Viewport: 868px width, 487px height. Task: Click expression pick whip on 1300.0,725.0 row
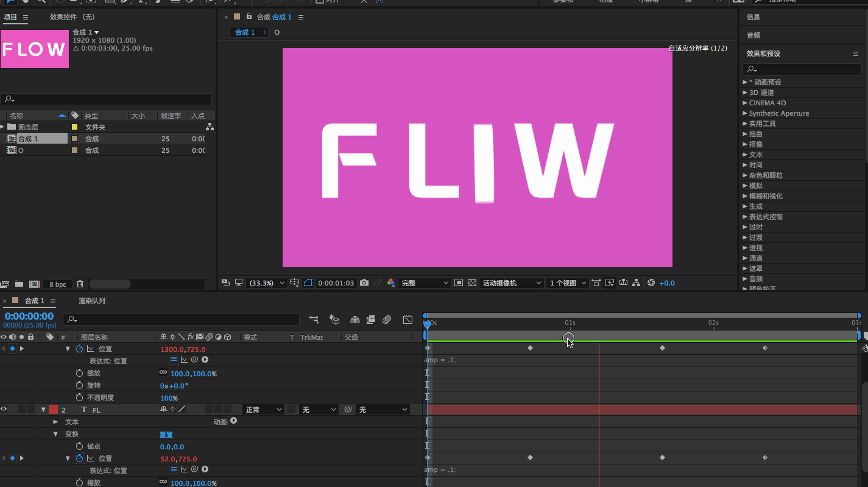point(194,360)
